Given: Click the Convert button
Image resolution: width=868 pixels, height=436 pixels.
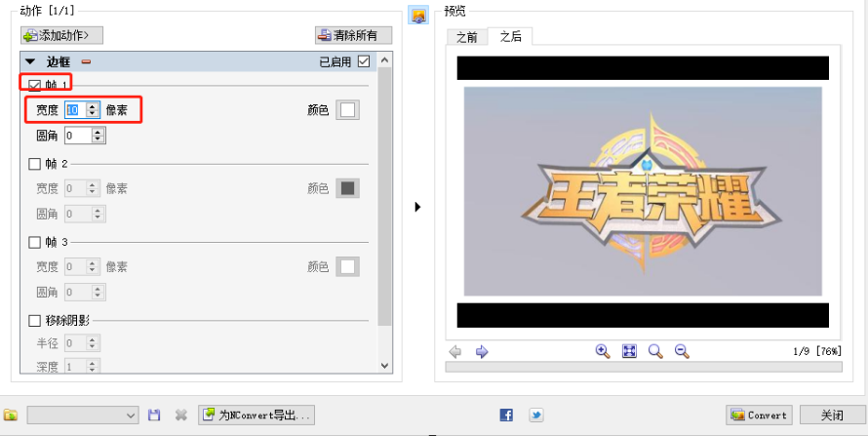Looking at the screenshot, I should coord(759,415).
